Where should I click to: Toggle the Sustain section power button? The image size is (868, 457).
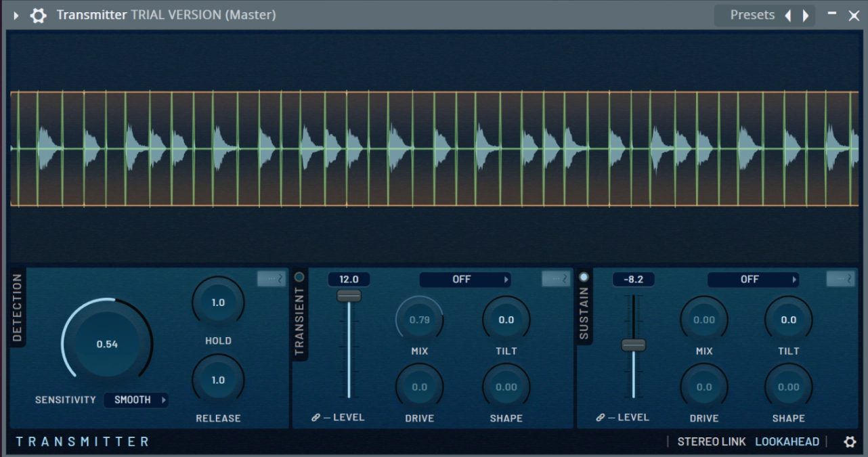584,277
